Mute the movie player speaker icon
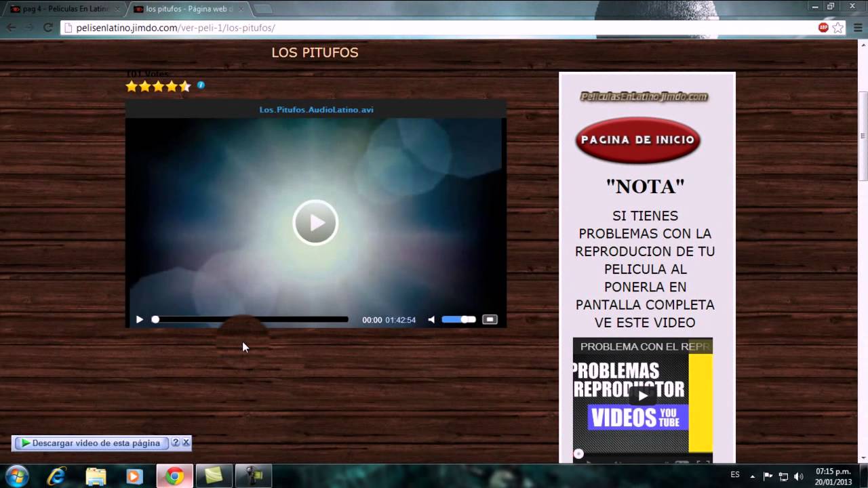 pos(431,320)
